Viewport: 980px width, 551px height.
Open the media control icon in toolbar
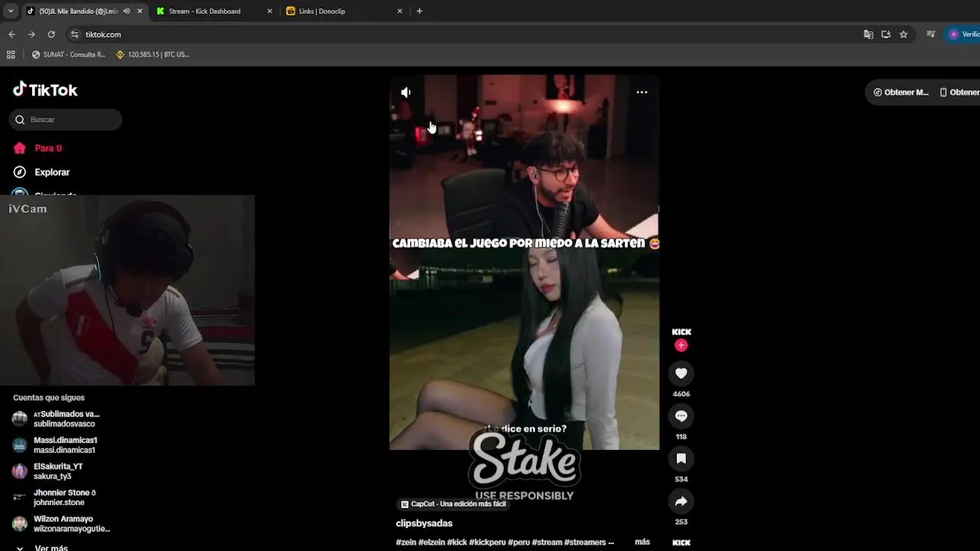pyautogui.click(x=930, y=34)
